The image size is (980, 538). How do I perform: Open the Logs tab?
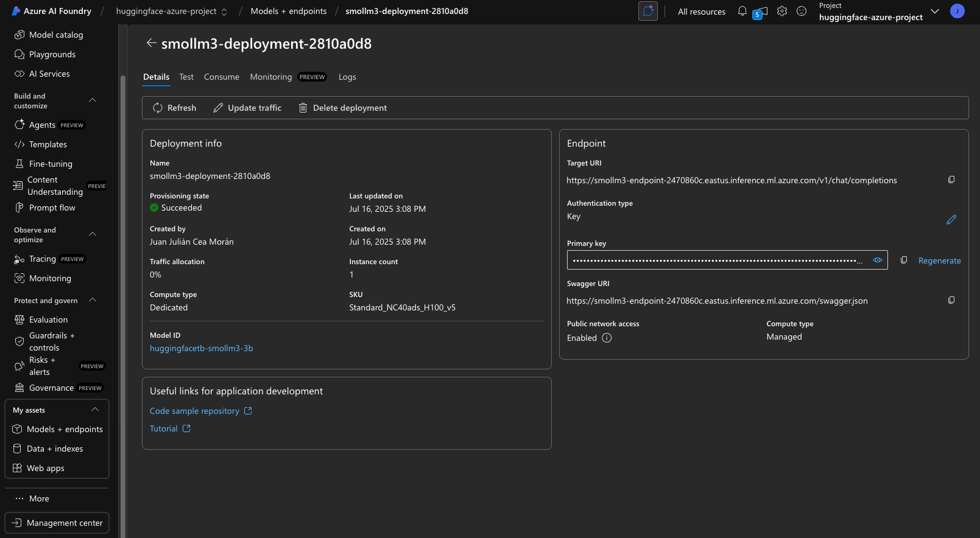[347, 77]
